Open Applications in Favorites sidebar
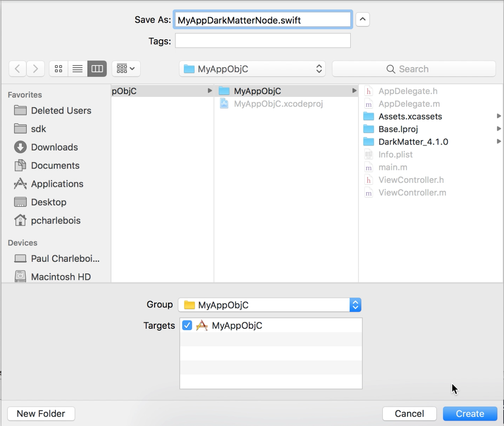This screenshot has width=504, height=426. coord(57,184)
